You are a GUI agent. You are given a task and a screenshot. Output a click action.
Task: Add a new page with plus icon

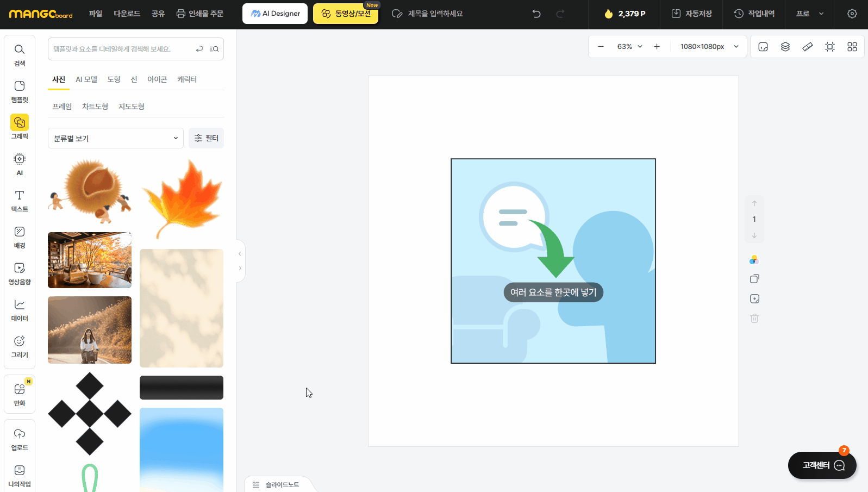coord(754,299)
